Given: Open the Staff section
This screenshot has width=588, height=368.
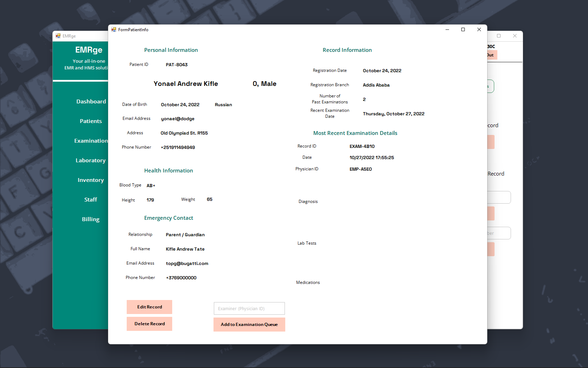Looking at the screenshot, I should pyautogui.click(x=91, y=199).
